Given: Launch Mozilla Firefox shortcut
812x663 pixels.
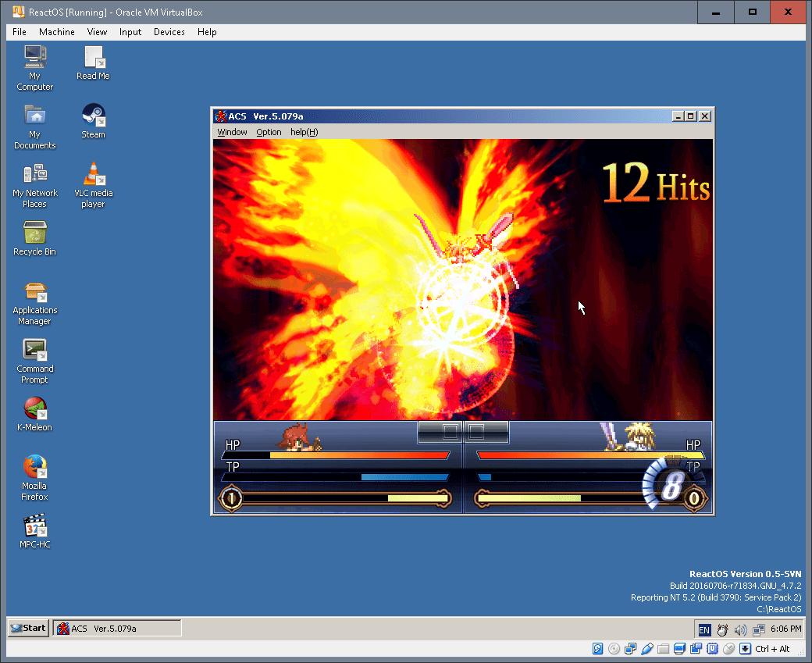Looking at the screenshot, I should click(x=34, y=478).
